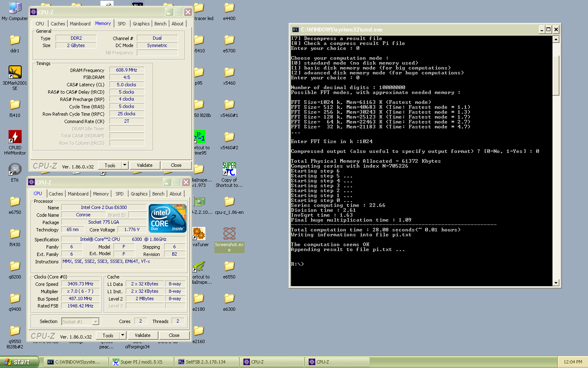This screenshot has height=368, width=588.
Task: Click the cmd window scrollbar thumb
Action: [556, 75]
